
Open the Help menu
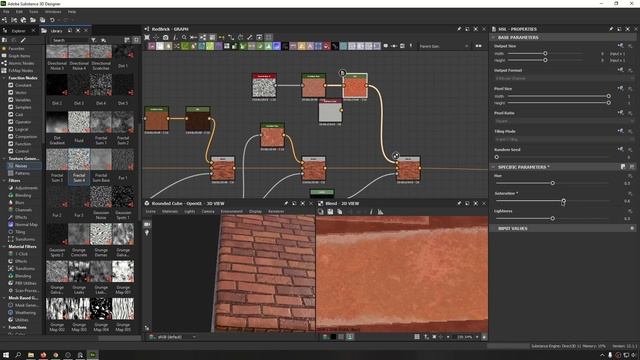tap(72, 12)
